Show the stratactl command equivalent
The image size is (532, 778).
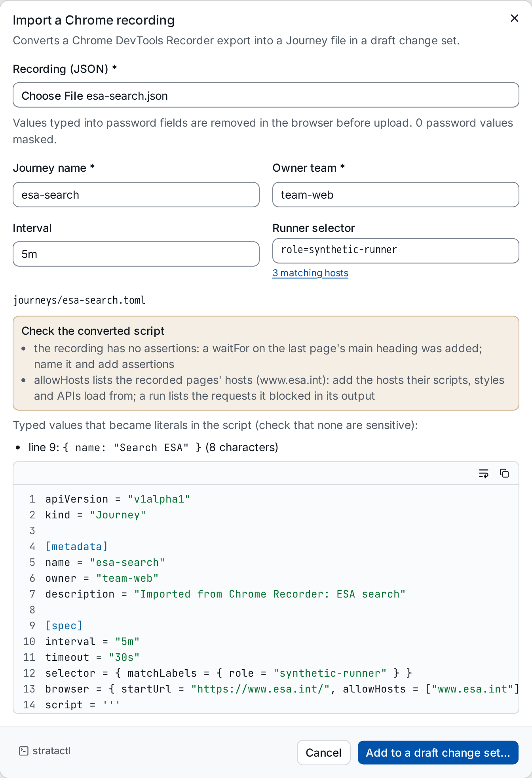pos(45,751)
